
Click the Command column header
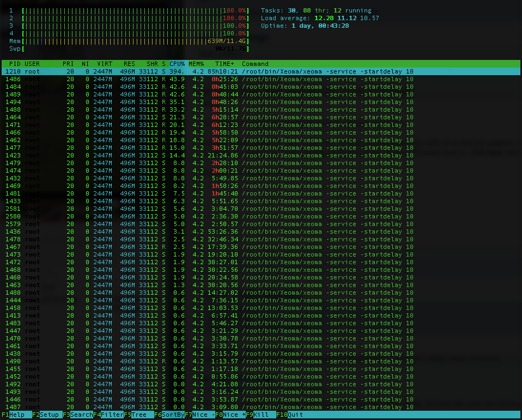tap(255, 64)
